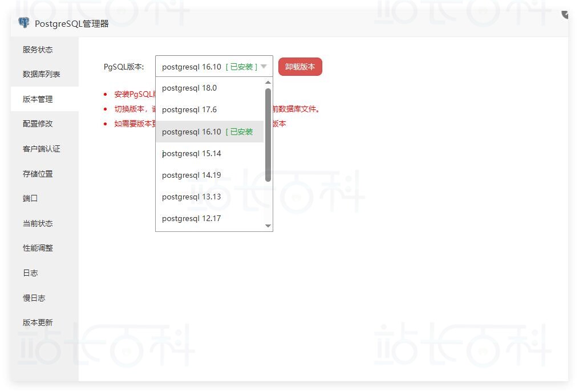Choose postgresql 18.0 from the list
579x392 pixels.
pyautogui.click(x=209, y=88)
